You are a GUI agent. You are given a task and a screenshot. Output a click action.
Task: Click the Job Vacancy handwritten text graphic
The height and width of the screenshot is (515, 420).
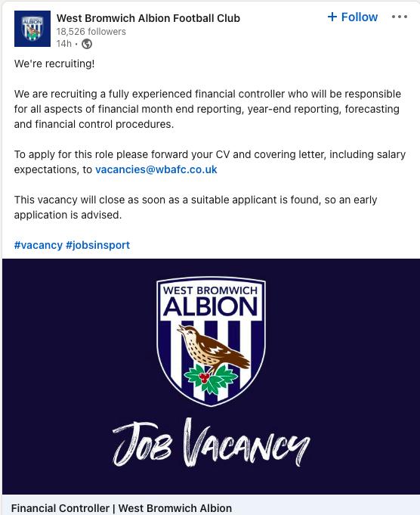pyautogui.click(x=211, y=442)
